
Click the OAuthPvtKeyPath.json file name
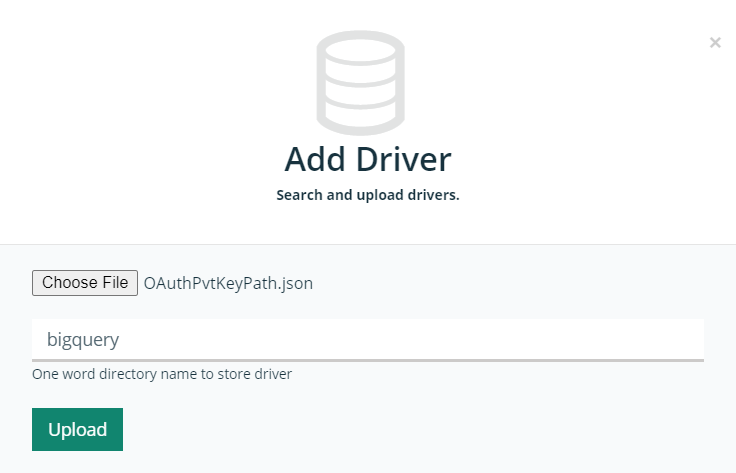click(228, 283)
